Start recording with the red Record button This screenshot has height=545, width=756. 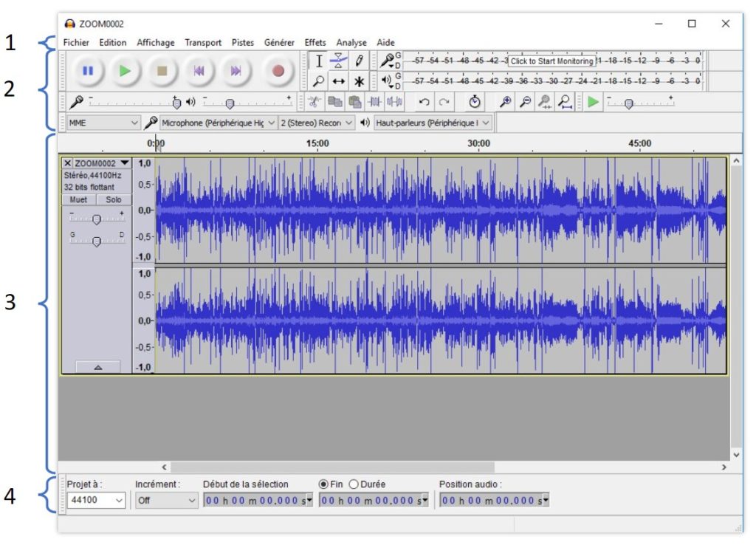(278, 71)
